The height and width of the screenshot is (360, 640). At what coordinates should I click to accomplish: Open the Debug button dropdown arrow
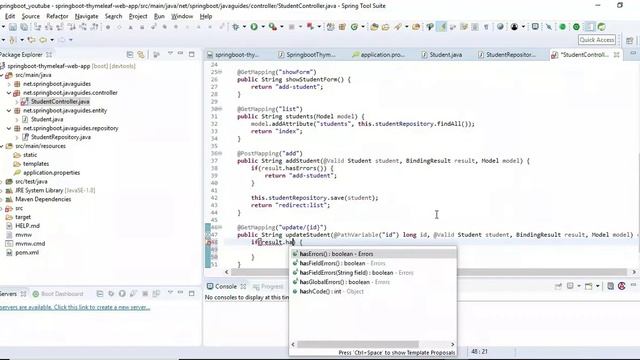(244, 27)
